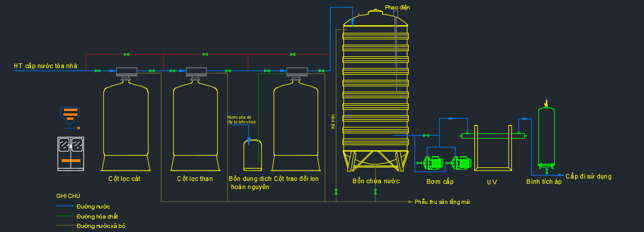644x232 pixels.
Task: Click the 'Cột lọc cát' label
Action: (x=124, y=179)
